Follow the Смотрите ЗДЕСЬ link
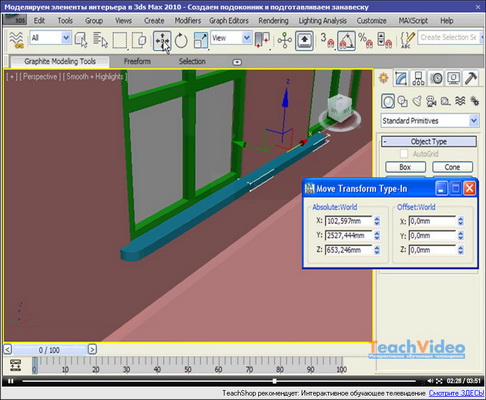 (x=456, y=393)
